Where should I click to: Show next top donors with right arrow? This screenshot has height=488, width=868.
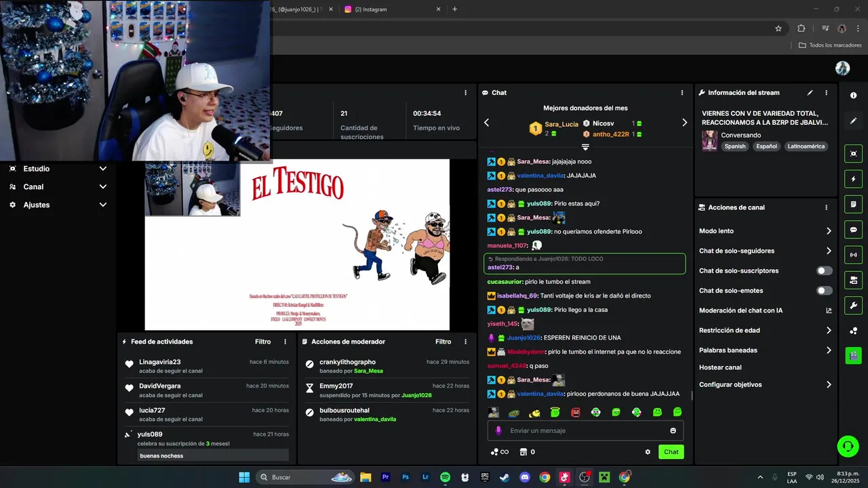(684, 123)
